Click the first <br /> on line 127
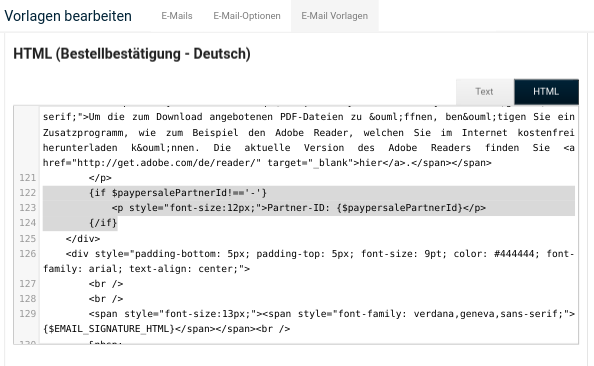Screen dimensions: 594x366 pyautogui.click(x=106, y=284)
